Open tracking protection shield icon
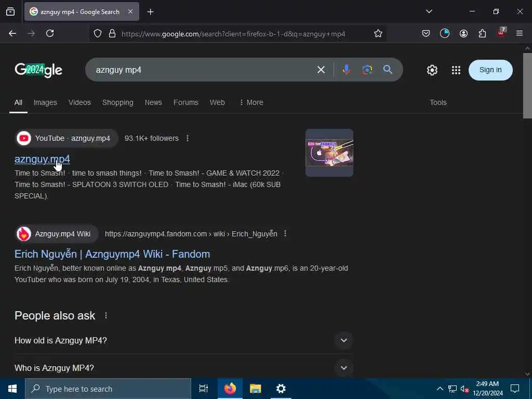532x399 pixels. point(98,34)
